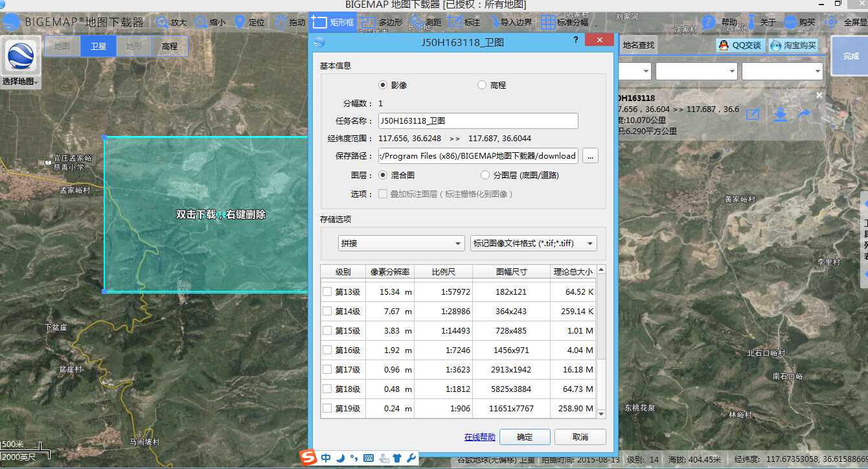Click the download arrow icon in task panel

(781, 115)
